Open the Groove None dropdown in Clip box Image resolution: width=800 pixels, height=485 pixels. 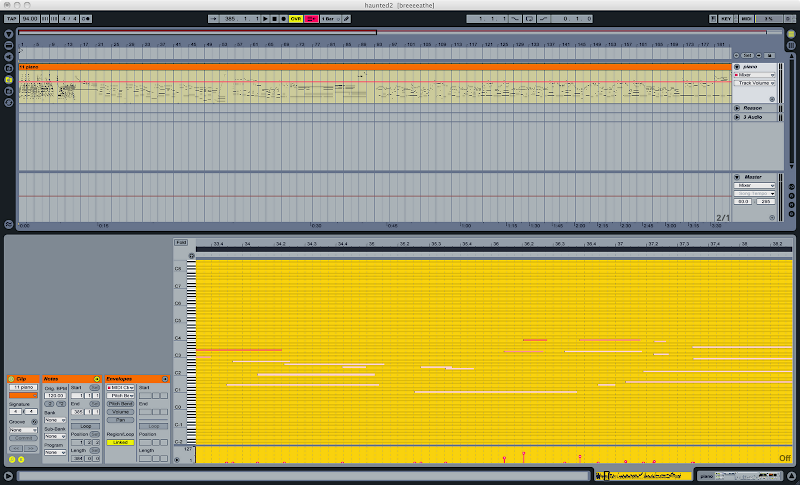(23, 428)
